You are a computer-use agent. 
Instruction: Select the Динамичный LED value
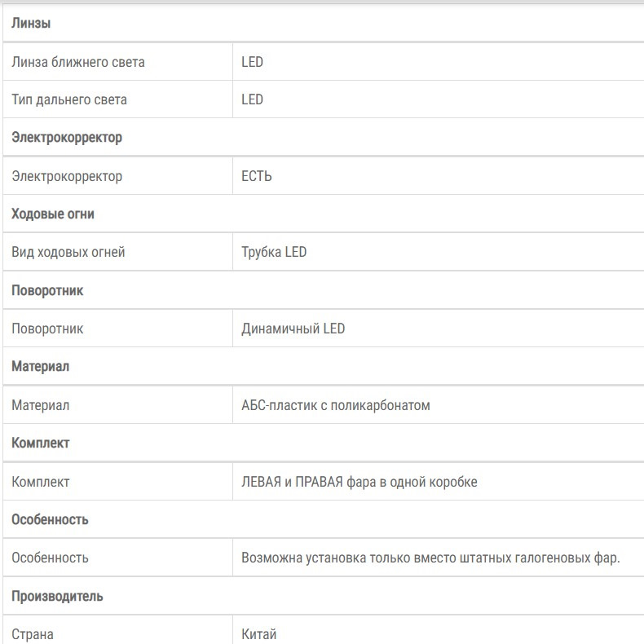tap(293, 329)
